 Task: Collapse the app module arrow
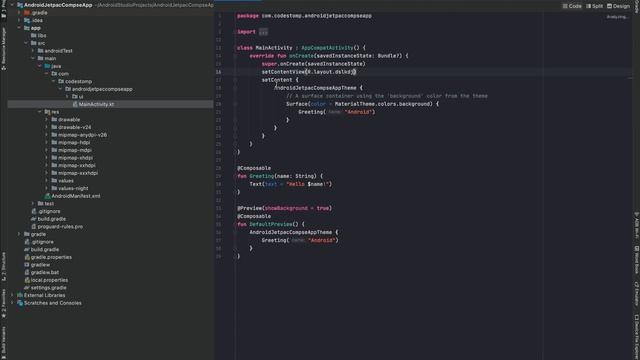(19, 28)
